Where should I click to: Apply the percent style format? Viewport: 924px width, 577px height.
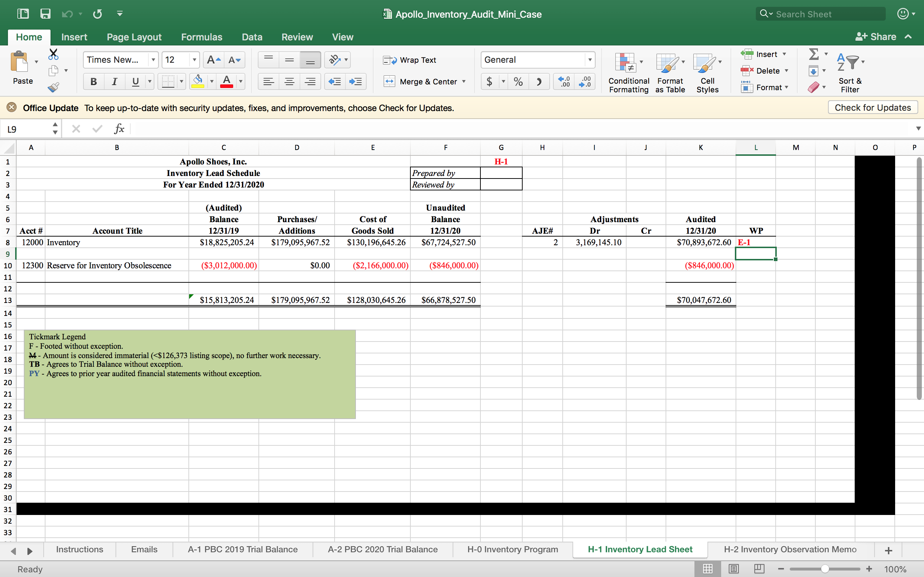click(x=518, y=82)
